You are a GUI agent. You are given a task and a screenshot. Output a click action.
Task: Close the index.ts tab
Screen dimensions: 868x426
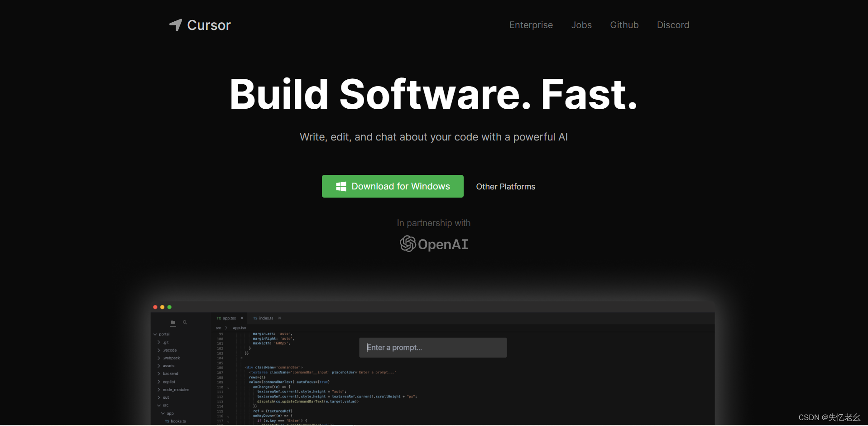(279, 318)
